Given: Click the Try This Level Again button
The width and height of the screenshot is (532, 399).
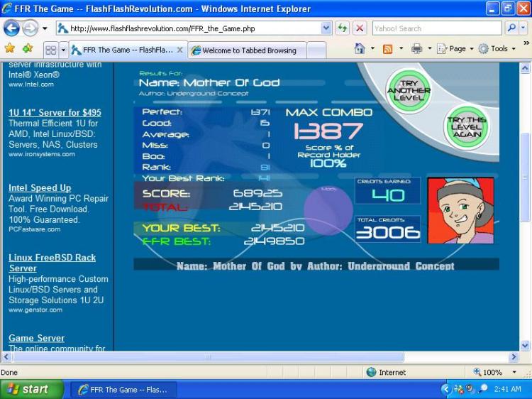Looking at the screenshot, I should (467, 127).
